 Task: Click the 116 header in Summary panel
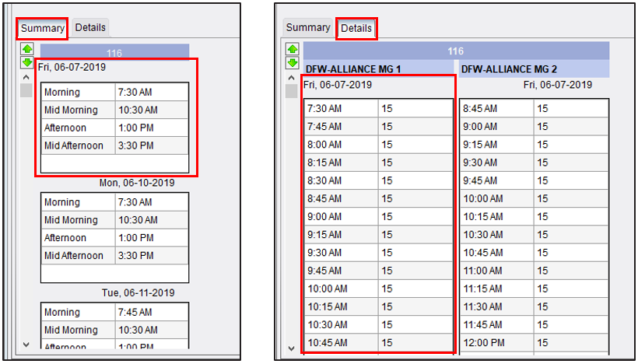pos(114,51)
